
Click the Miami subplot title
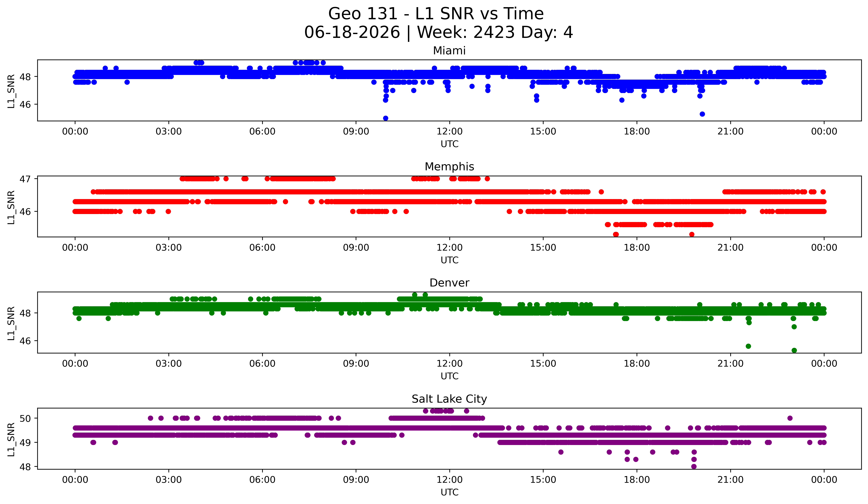[449, 51]
